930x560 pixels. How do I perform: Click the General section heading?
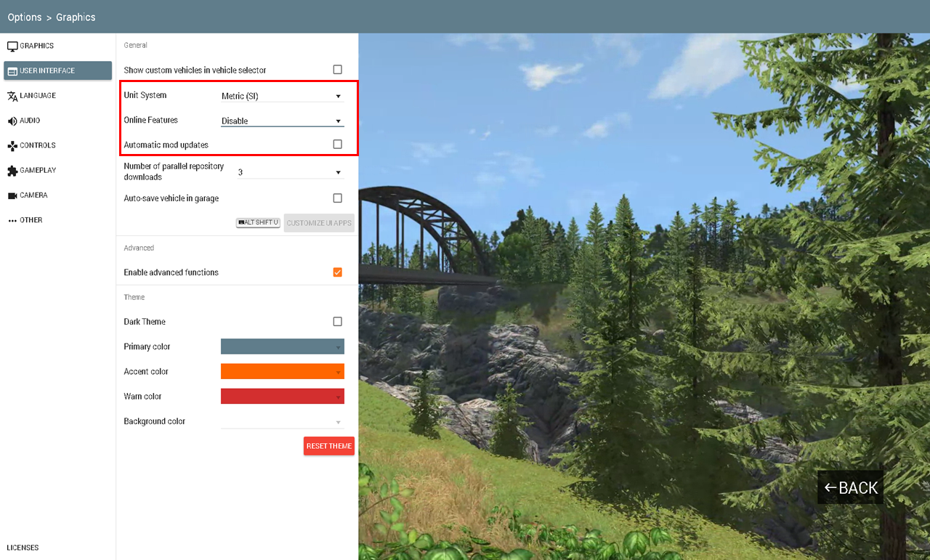pyautogui.click(x=136, y=45)
